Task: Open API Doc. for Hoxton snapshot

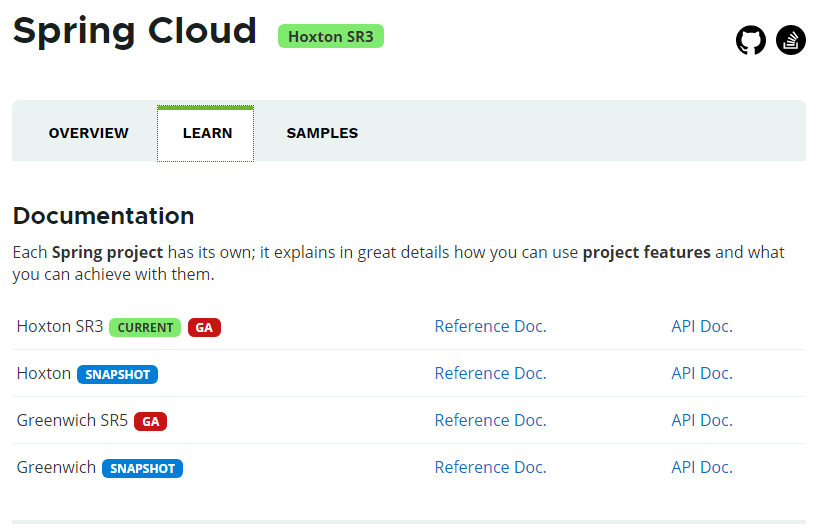Action: tap(702, 373)
